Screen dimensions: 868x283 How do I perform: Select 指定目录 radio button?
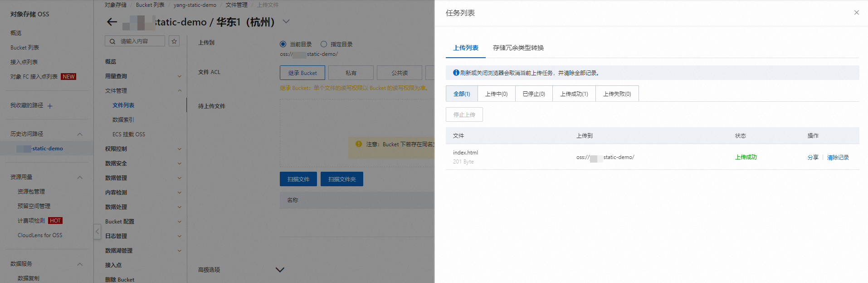(324, 44)
